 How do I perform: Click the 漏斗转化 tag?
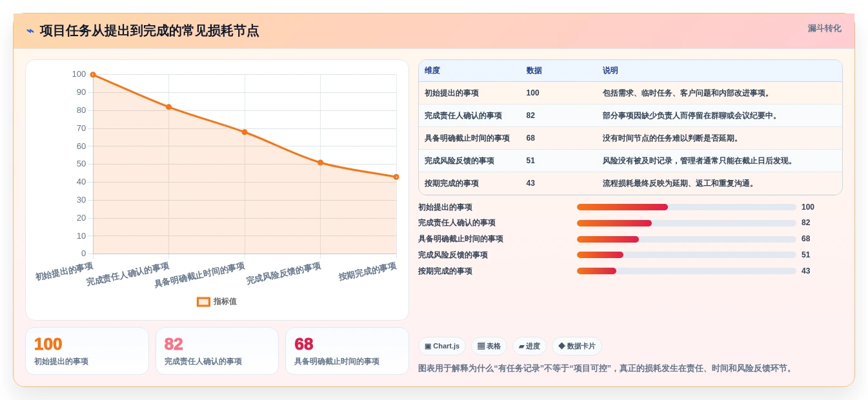click(824, 28)
